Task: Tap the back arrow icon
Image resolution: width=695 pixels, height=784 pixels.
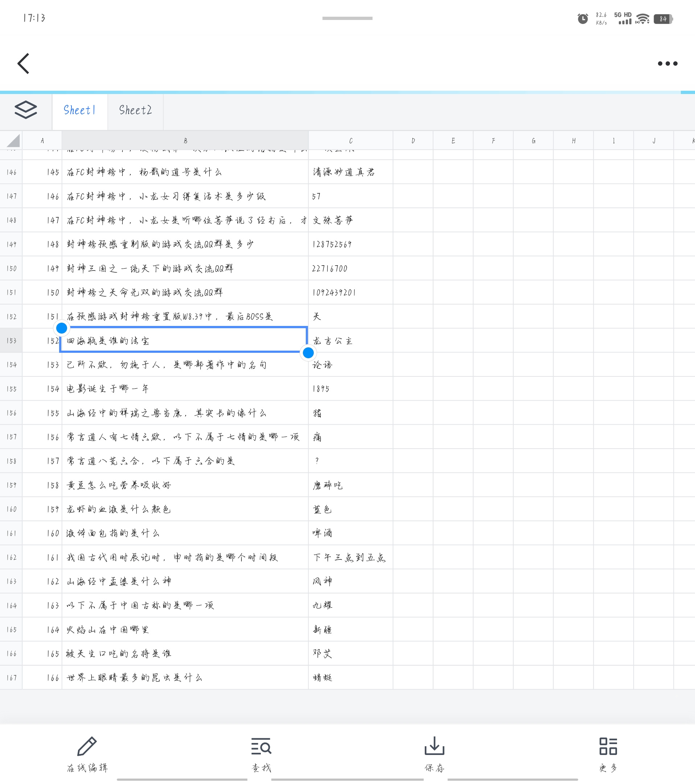Action: [x=23, y=63]
